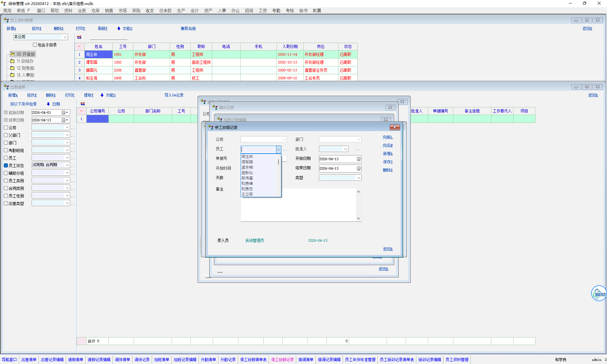Open the 本公司 company dropdown
Image resolution: width=607 pixels, height=364 pixels.
65,37
